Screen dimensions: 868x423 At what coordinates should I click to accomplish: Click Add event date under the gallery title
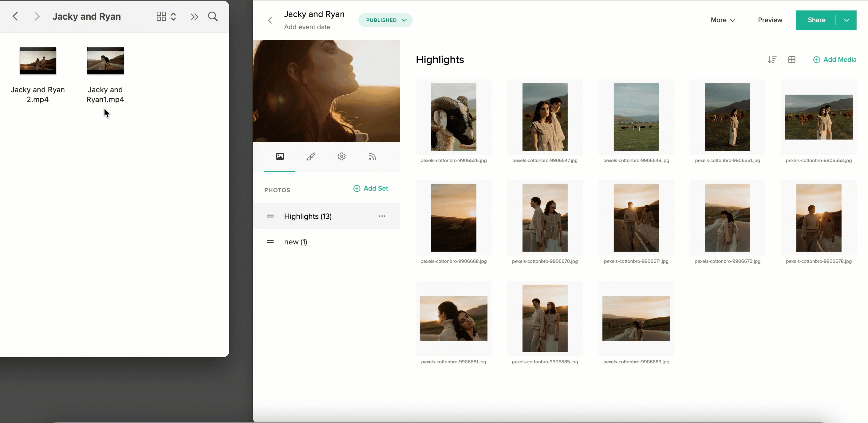(307, 27)
